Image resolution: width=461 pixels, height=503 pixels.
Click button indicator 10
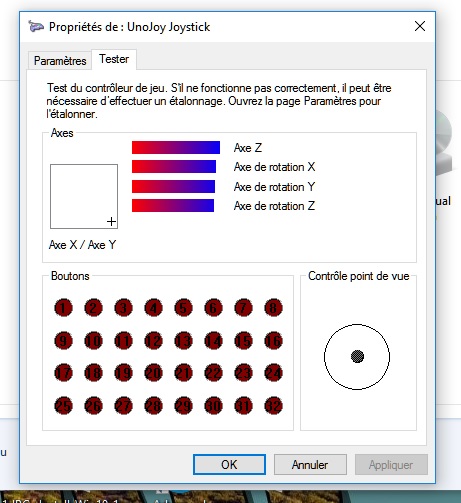click(93, 340)
